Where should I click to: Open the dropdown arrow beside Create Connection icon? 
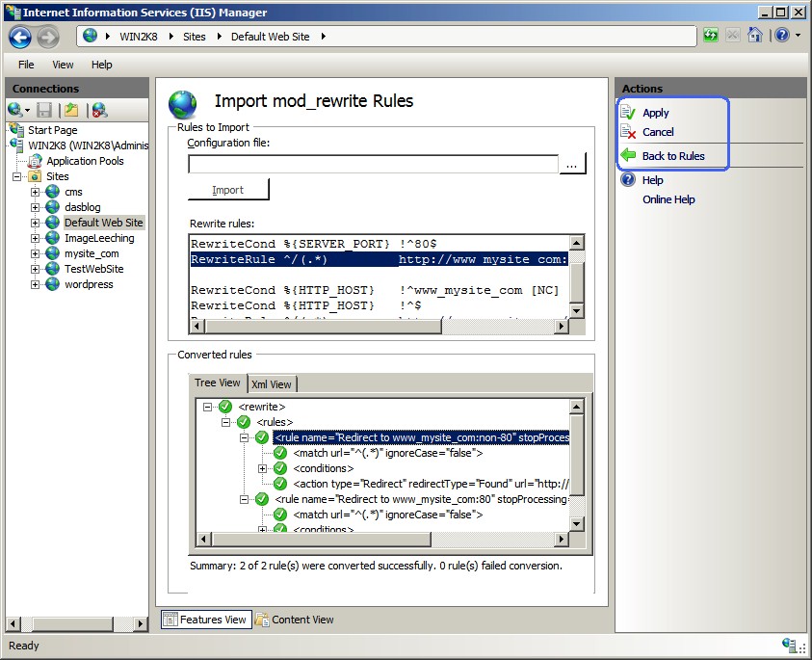click(27, 111)
